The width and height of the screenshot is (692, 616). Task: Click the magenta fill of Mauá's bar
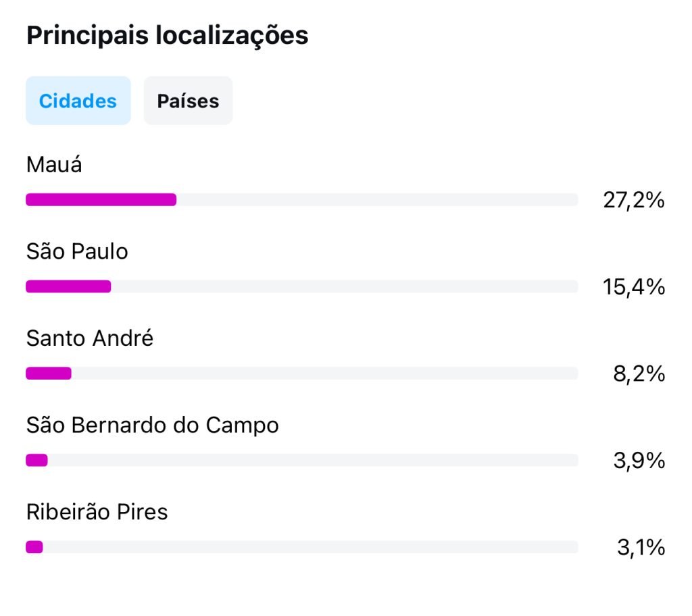coord(101,199)
